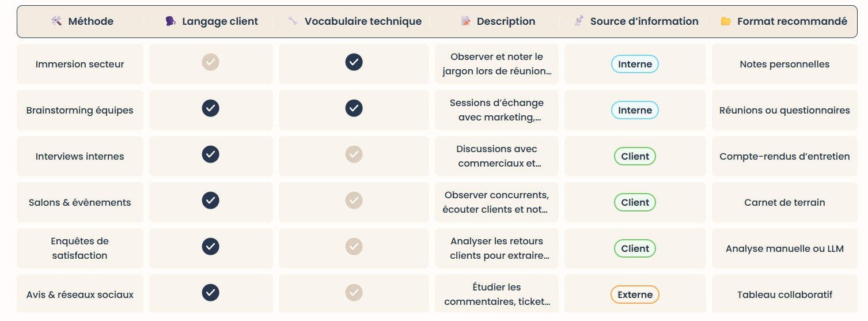868x321 pixels.
Task: Expand truncated description for Salons & évènements
Action: click(x=496, y=202)
